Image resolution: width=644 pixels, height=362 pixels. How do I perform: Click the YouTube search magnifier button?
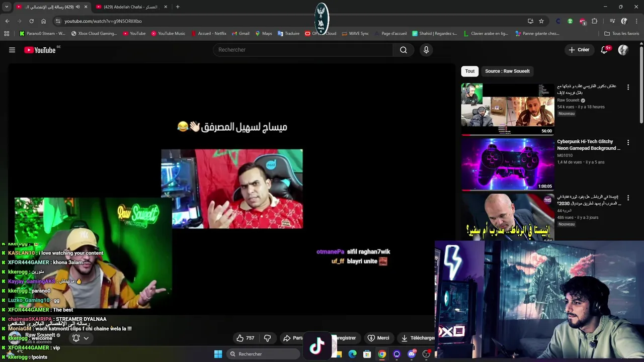(x=404, y=50)
